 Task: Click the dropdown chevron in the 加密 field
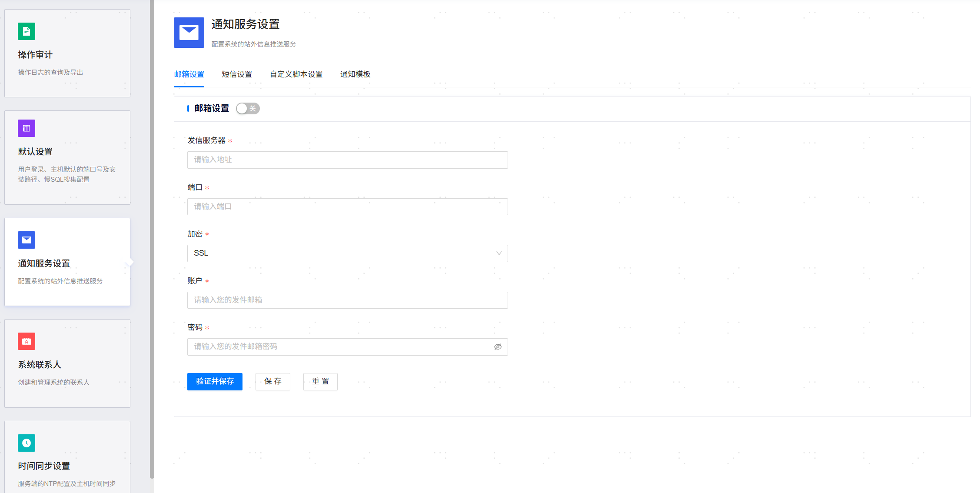(x=499, y=253)
